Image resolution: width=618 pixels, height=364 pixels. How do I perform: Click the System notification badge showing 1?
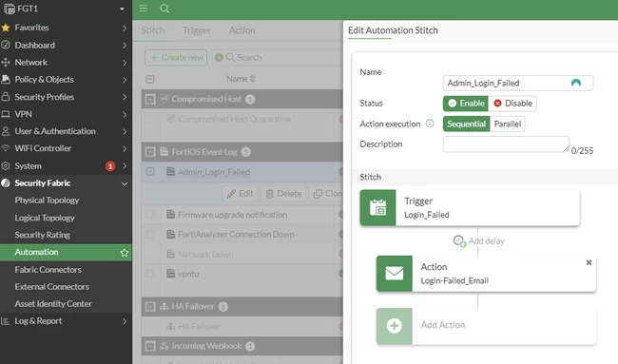[x=110, y=166]
